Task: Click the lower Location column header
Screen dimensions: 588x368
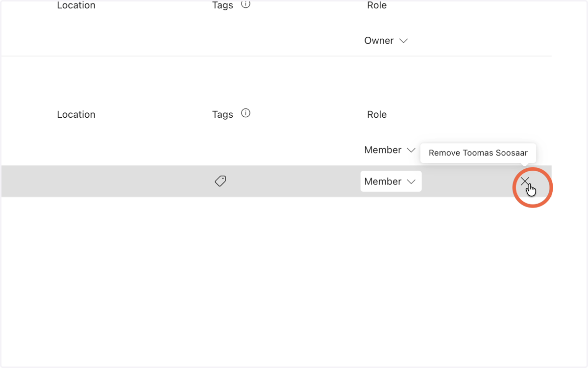Action: 76,114
